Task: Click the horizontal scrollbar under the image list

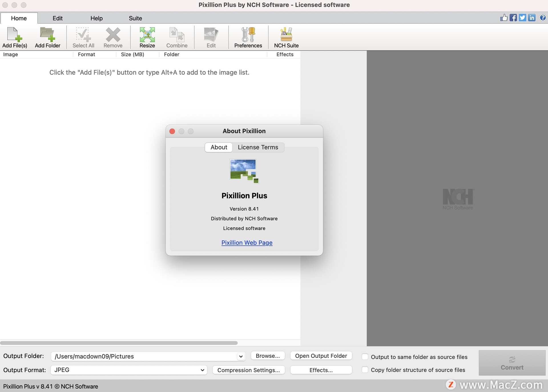Action: point(119,343)
